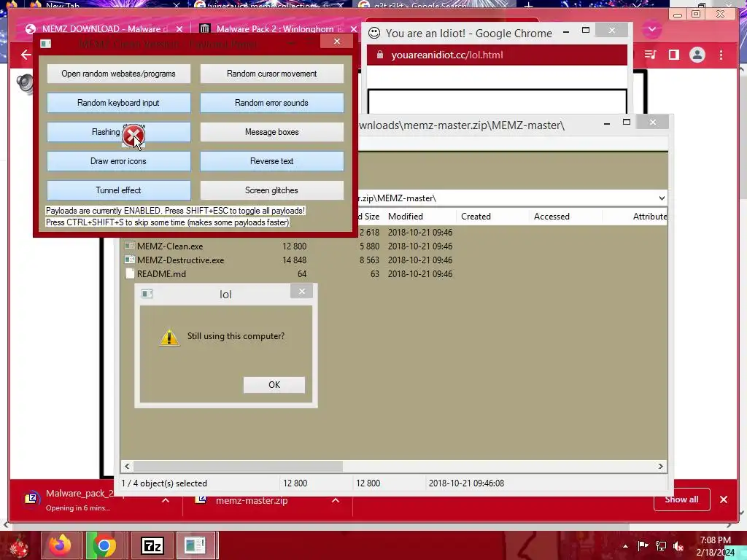Open Firefox from taskbar
The image size is (747, 560).
60,545
